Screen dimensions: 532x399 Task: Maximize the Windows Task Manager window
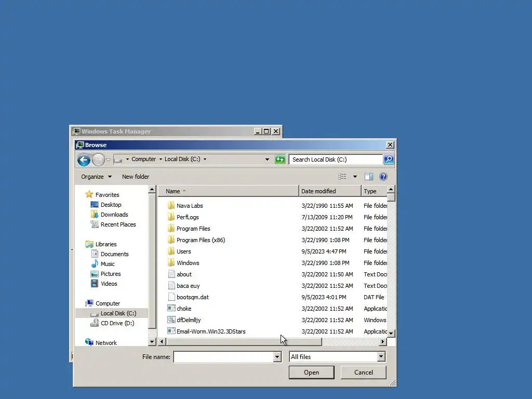pyautogui.click(x=267, y=131)
